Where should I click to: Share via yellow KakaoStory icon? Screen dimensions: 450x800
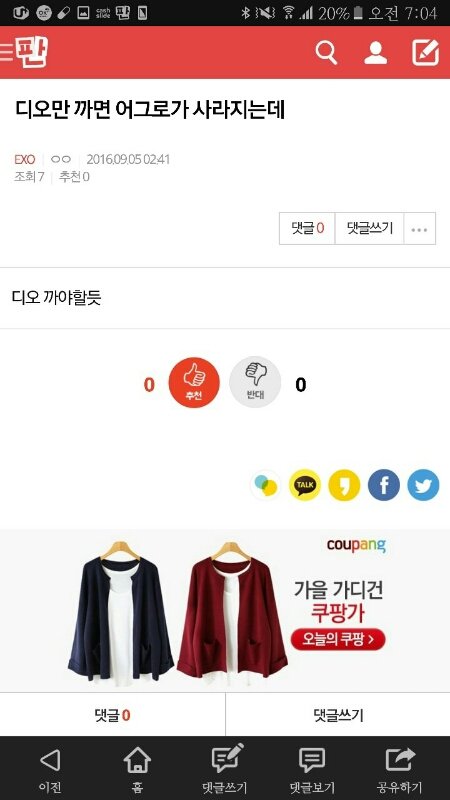coord(344,485)
